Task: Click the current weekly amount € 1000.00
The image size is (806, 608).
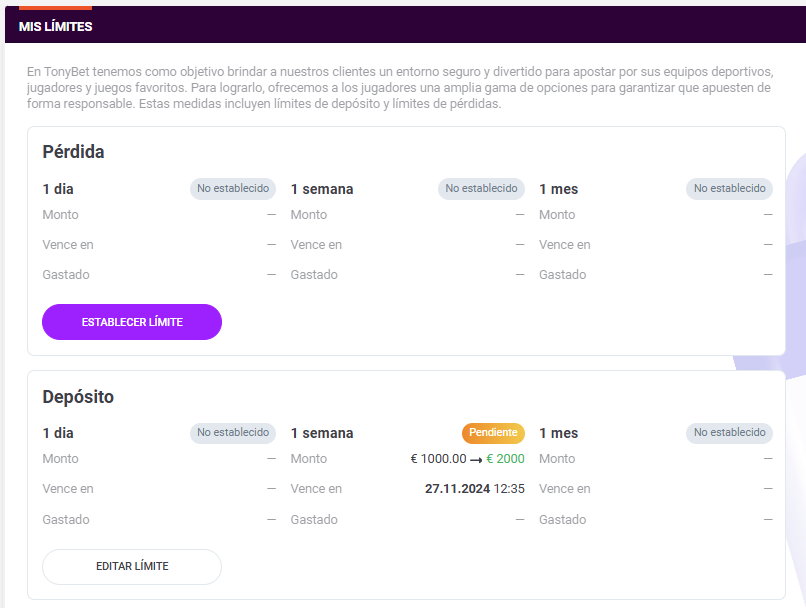Action: tap(438, 459)
